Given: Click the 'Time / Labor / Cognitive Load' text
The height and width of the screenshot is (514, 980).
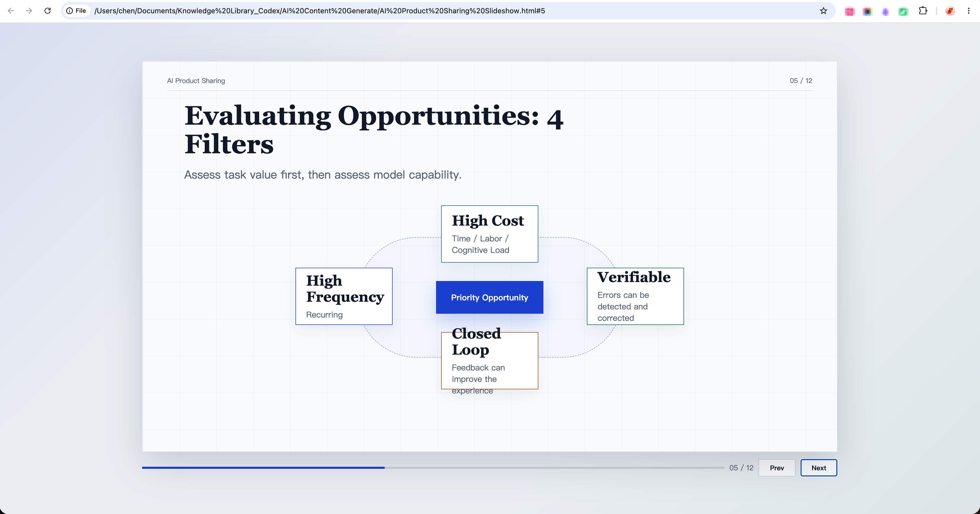Looking at the screenshot, I should coord(481,244).
